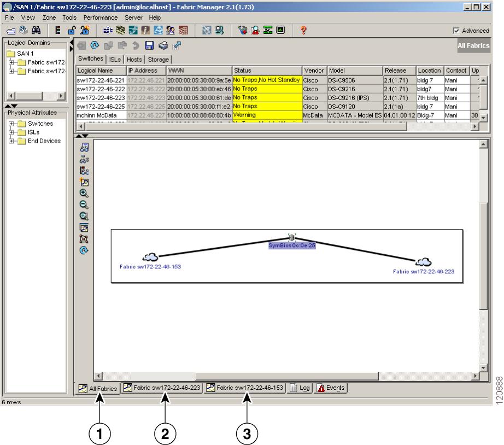Click the binoculars Find icon
The height and width of the screenshot is (445, 504).
(x=36, y=30)
